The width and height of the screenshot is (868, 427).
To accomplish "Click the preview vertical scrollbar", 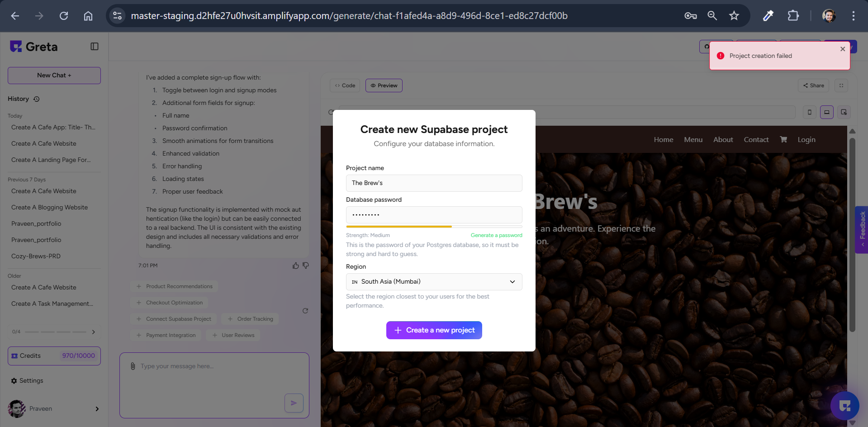I will click(852, 235).
